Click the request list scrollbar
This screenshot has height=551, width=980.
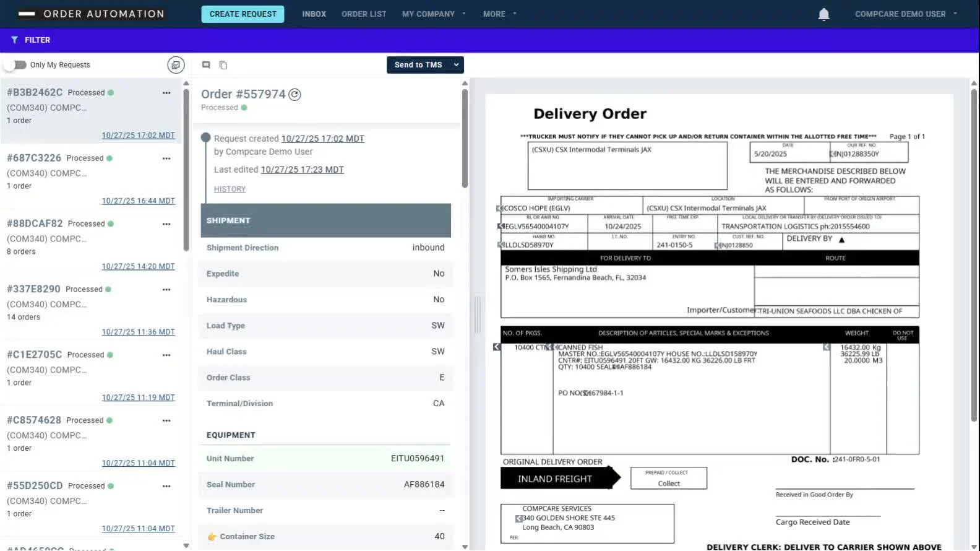186,170
